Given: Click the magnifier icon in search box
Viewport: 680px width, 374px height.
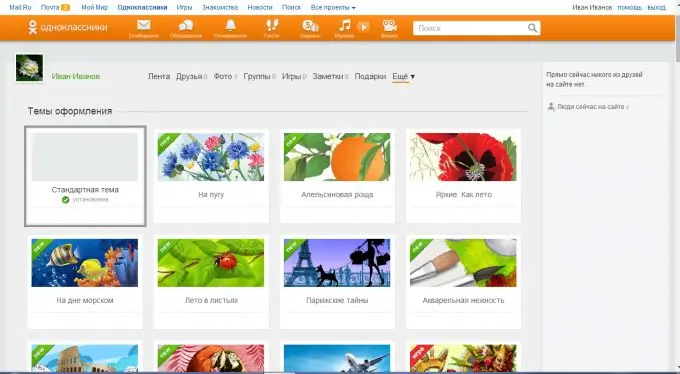Looking at the screenshot, I should [532, 28].
